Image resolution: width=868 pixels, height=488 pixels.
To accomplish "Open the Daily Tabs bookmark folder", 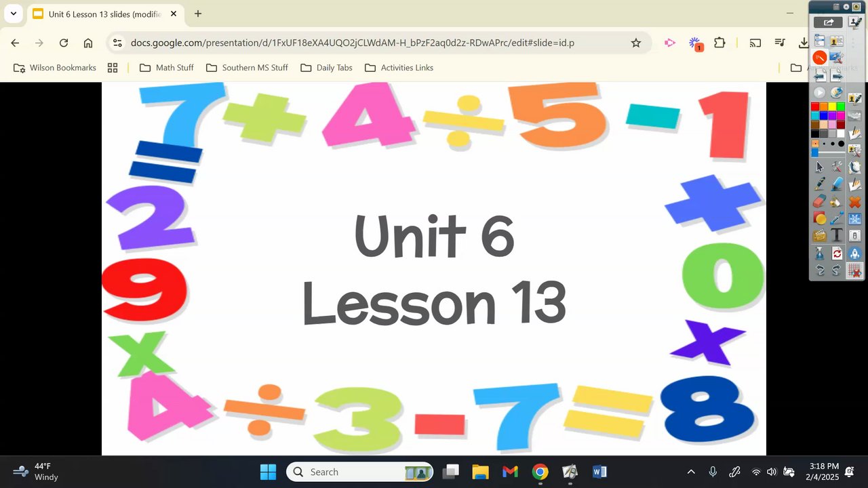I will 327,68.
